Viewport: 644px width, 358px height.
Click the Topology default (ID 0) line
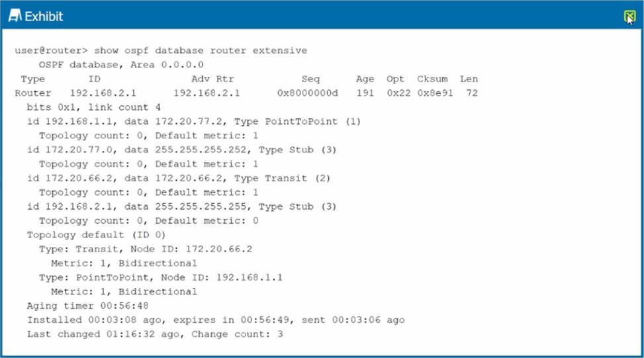(97, 235)
